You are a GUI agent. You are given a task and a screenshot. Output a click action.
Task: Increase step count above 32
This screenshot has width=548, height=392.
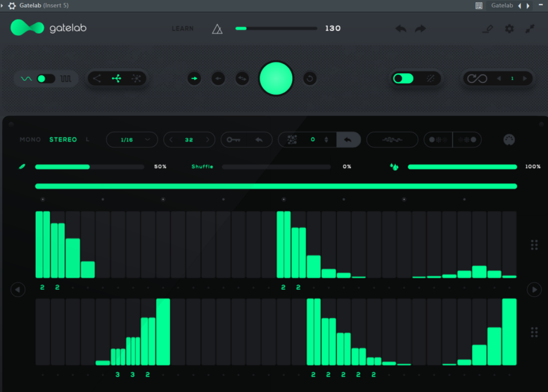(x=208, y=140)
